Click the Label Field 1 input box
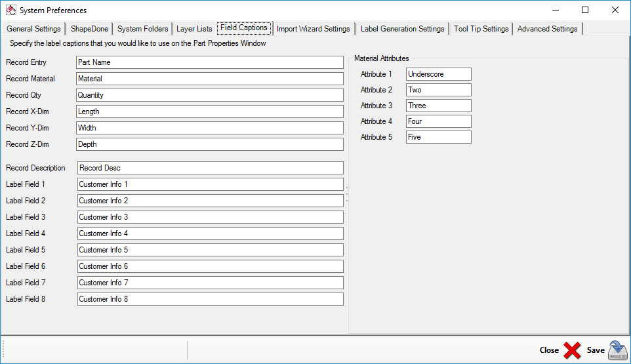 pos(211,184)
